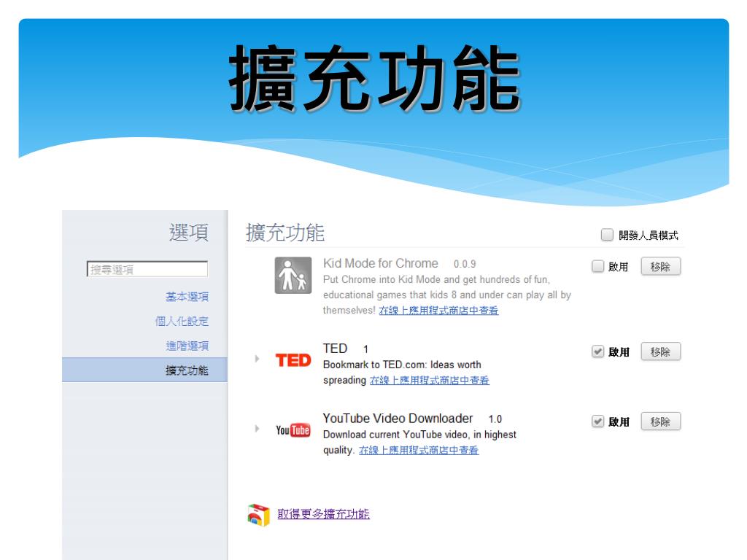Select 擴充功能 in the sidebar

tap(145, 370)
